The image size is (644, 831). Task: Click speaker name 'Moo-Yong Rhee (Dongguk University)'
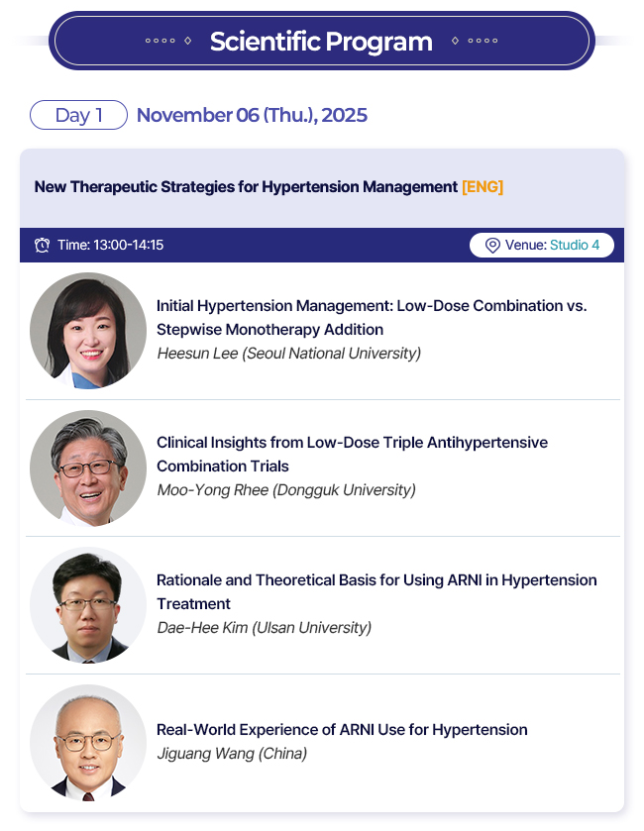coord(286,490)
